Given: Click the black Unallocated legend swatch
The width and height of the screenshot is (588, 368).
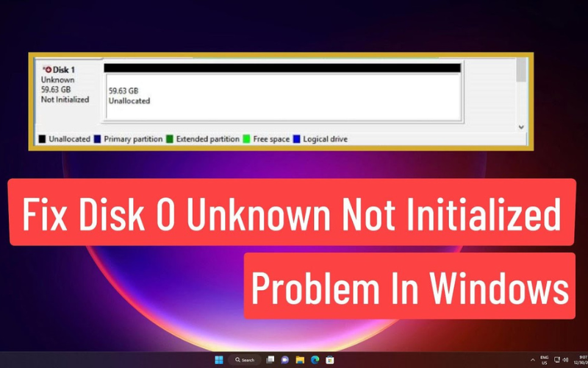Looking at the screenshot, I should [x=42, y=138].
